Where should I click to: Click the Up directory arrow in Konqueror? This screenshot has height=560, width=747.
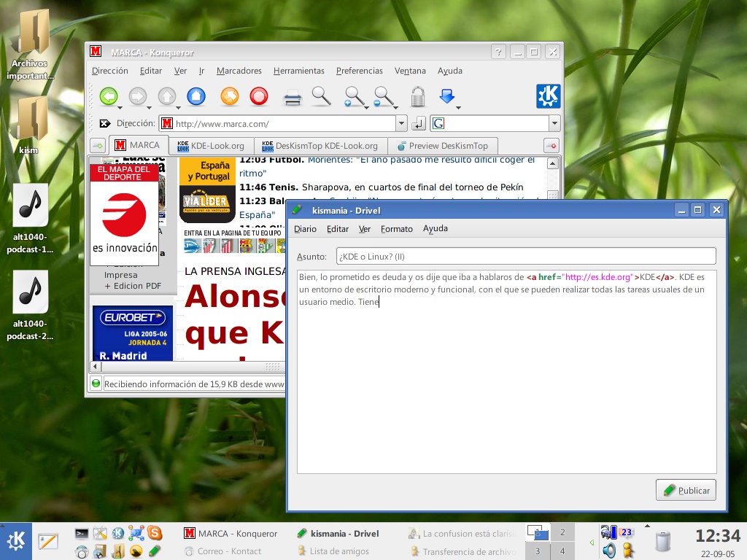(167, 97)
